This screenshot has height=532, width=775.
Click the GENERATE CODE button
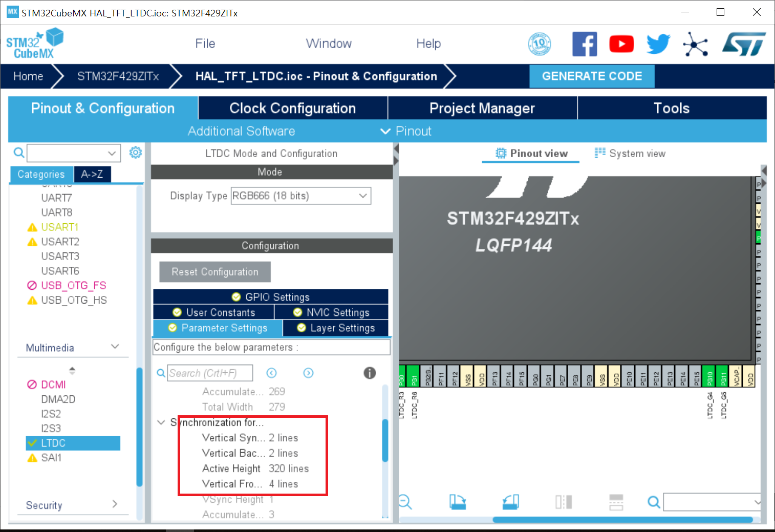(x=592, y=76)
